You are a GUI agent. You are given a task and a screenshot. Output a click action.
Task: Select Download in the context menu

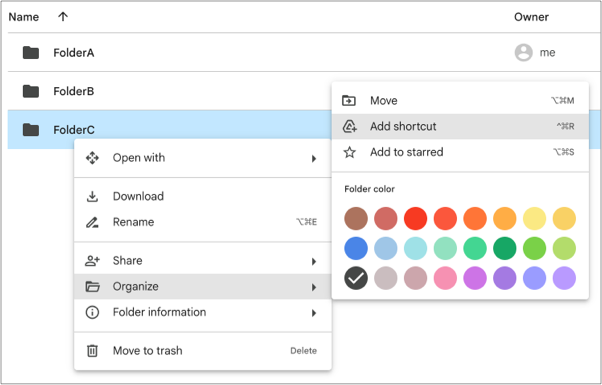coord(203,197)
